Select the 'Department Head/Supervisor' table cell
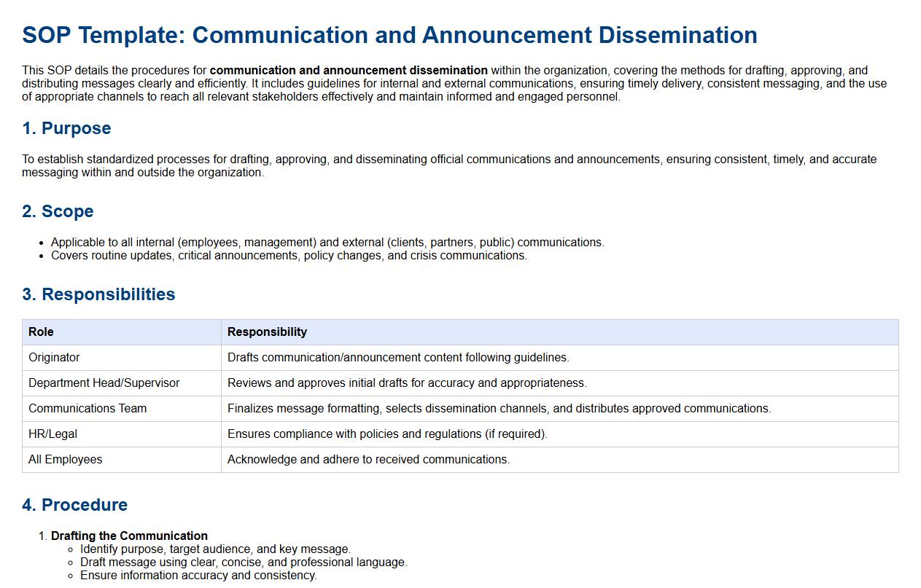Image resolution: width=921 pixels, height=588 pixels. [x=104, y=383]
